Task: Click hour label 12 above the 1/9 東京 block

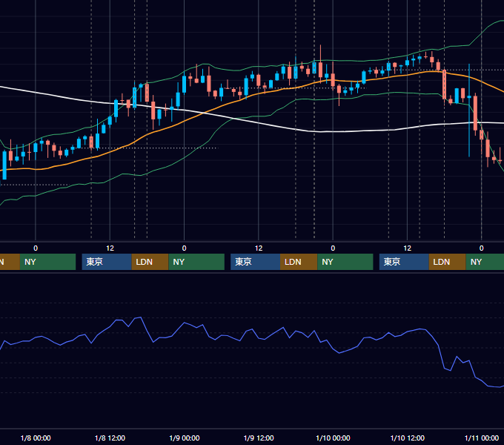Action: pyautogui.click(x=259, y=248)
